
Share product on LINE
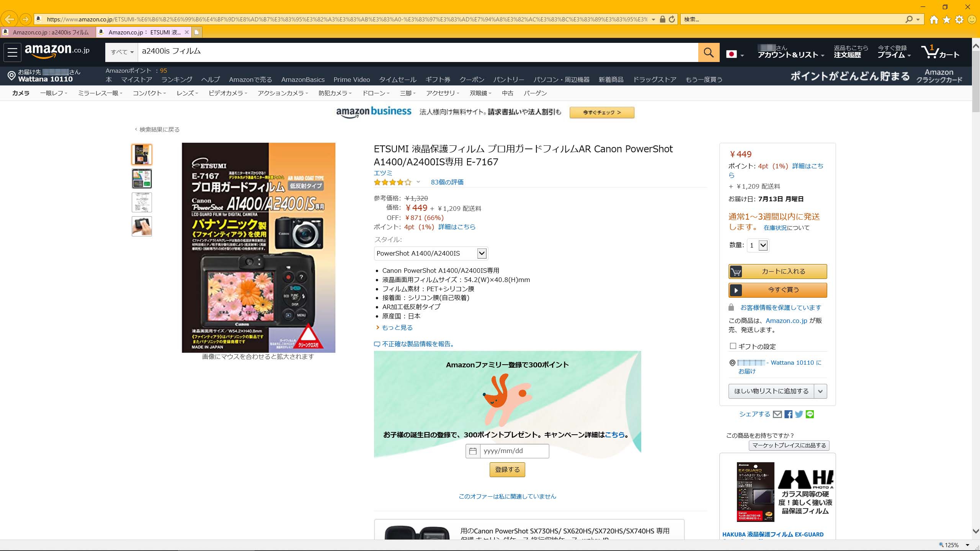810,414
